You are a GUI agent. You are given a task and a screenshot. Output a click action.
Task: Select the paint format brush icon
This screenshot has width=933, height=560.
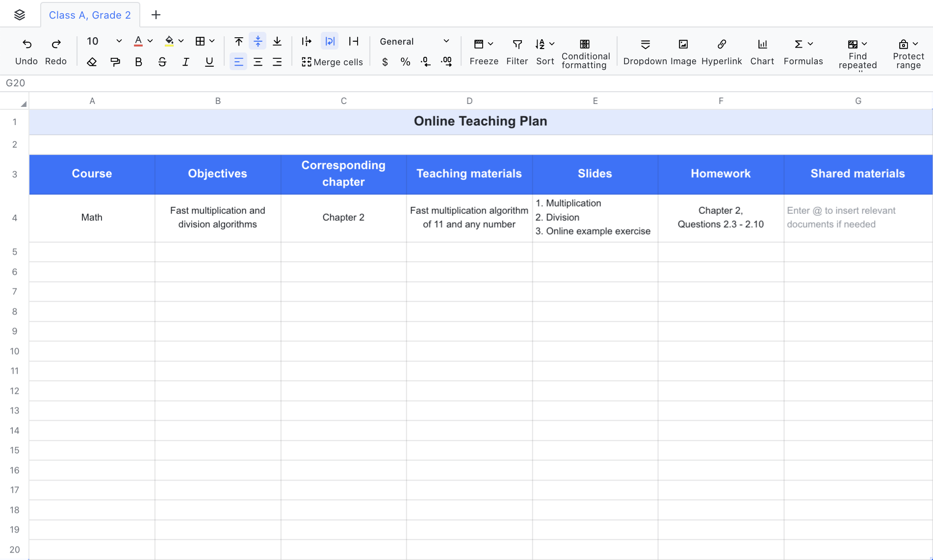115,62
